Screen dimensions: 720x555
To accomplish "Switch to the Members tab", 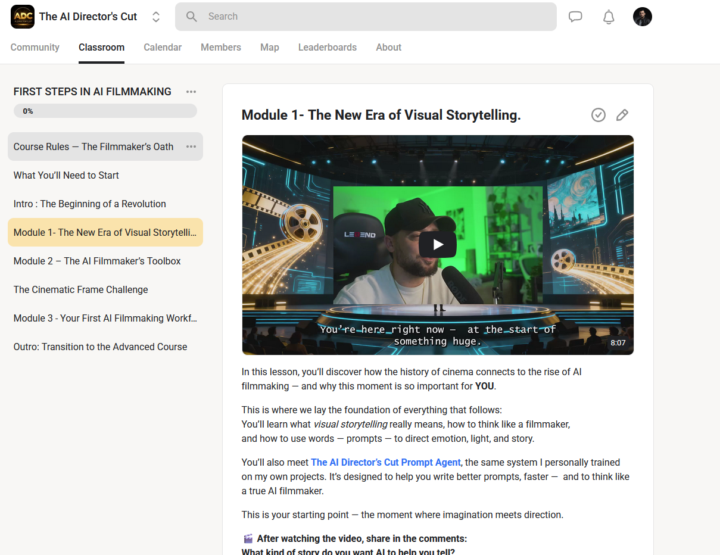I will tap(221, 47).
